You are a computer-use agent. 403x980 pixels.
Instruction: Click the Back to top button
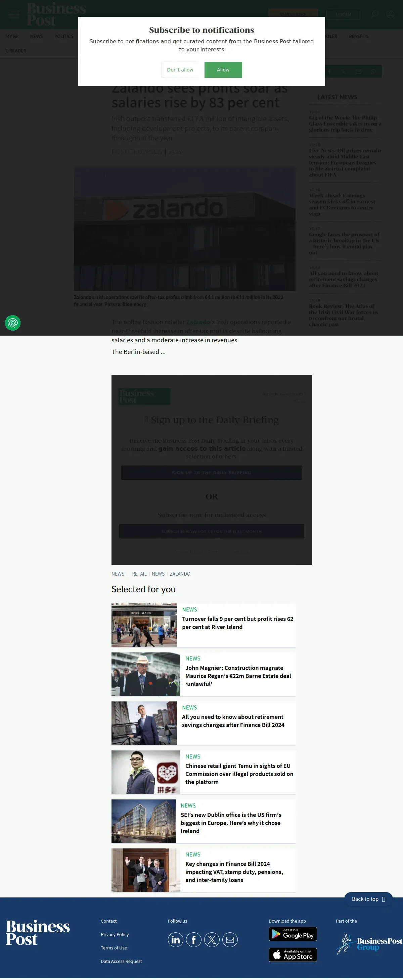[x=368, y=899]
